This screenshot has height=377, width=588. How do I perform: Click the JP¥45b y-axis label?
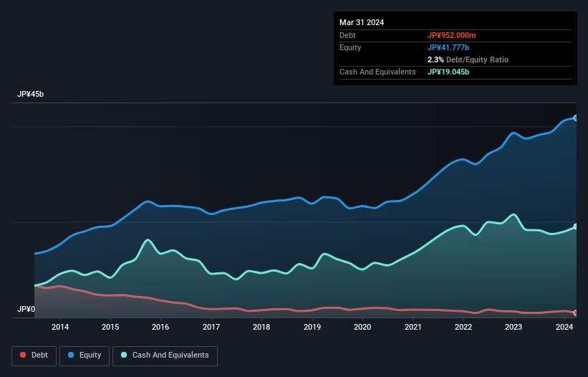(30, 94)
